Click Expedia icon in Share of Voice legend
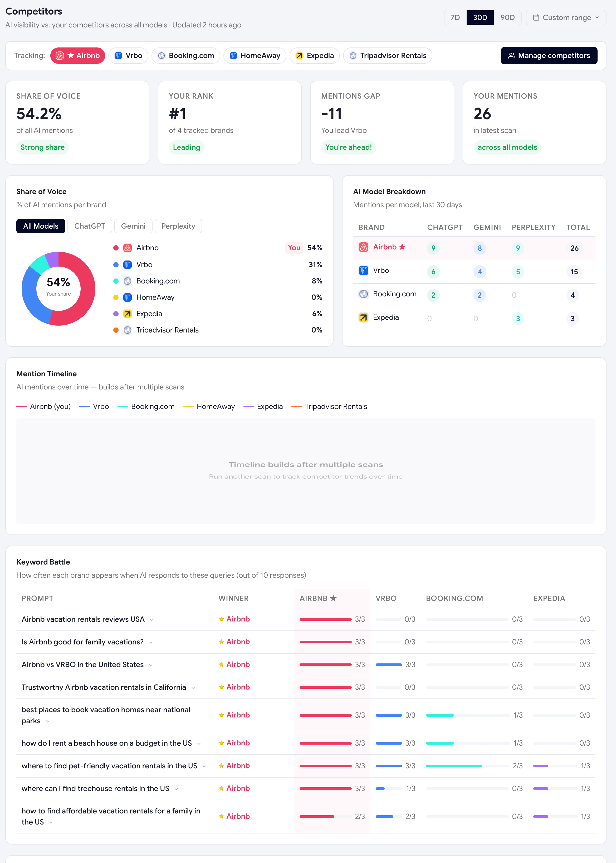The width and height of the screenshot is (616, 863). coord(128,314)
